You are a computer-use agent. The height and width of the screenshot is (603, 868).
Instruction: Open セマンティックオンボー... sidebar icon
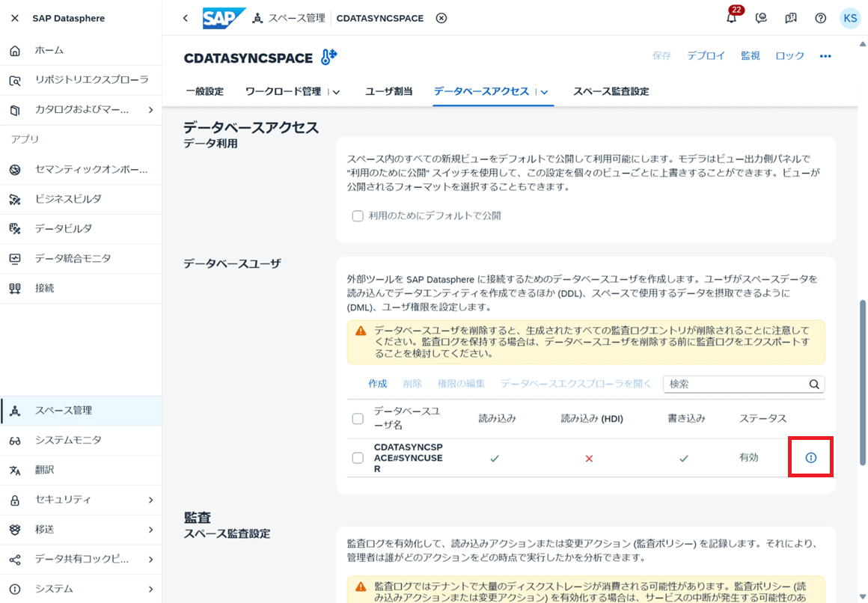[x=15, y=169]
